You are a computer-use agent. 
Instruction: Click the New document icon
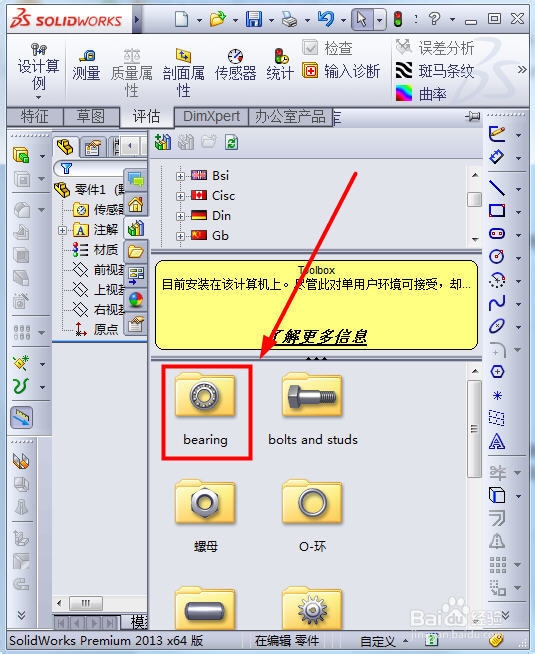[x=182, y=19]
